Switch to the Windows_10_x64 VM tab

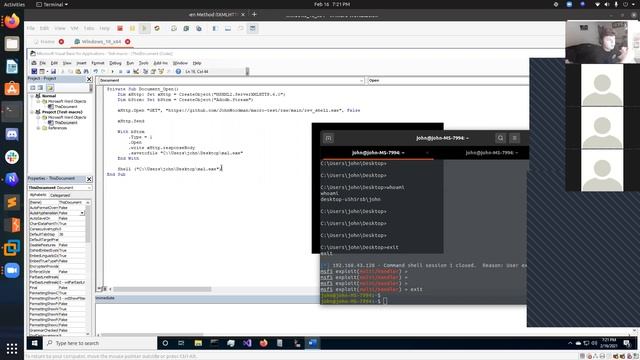(101, 42)
